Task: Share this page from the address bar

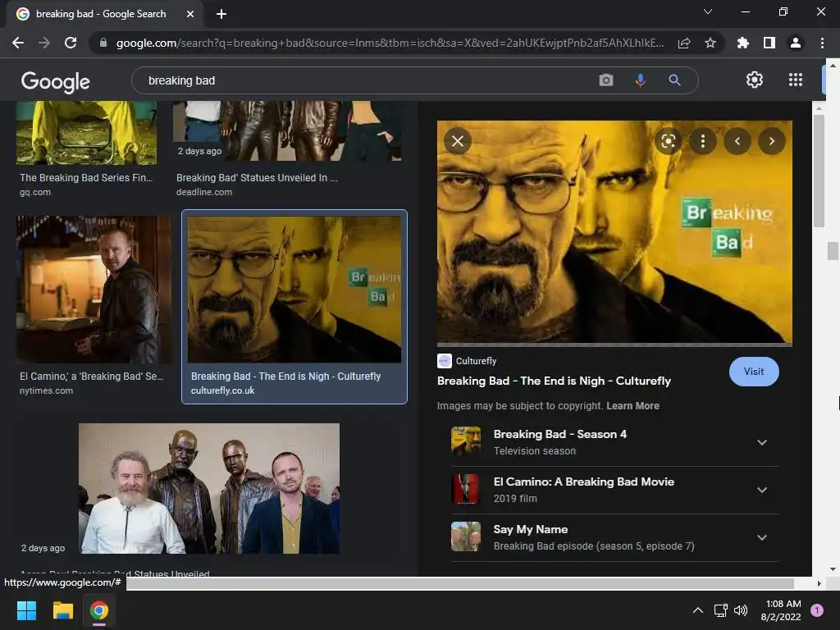Action: (684, 43)
